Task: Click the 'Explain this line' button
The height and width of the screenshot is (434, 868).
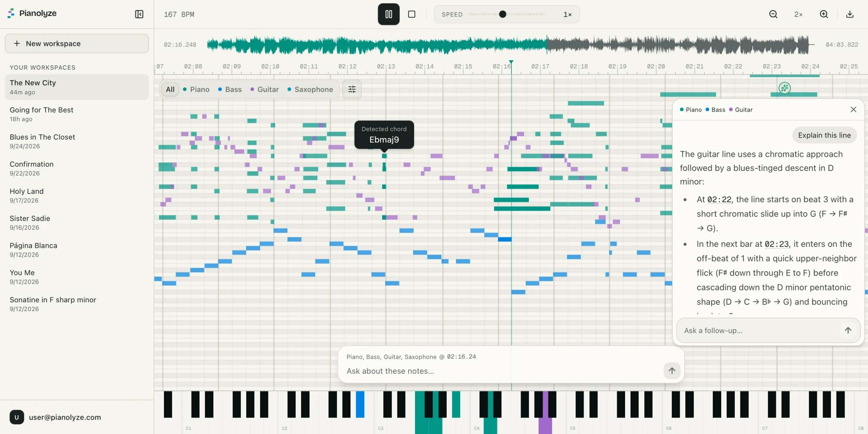Action: pyautogui.click(x=824, y=135)
